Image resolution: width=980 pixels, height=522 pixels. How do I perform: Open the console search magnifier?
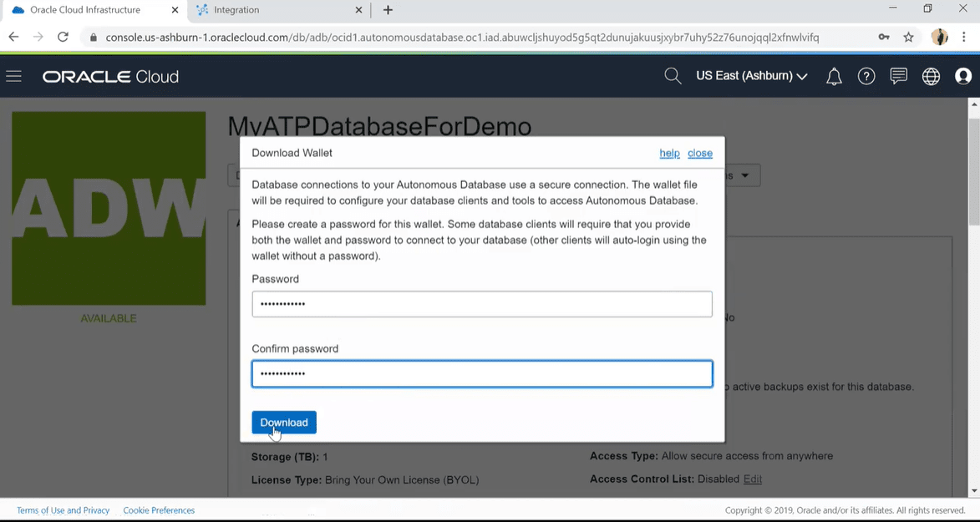[x=673, y=76]
